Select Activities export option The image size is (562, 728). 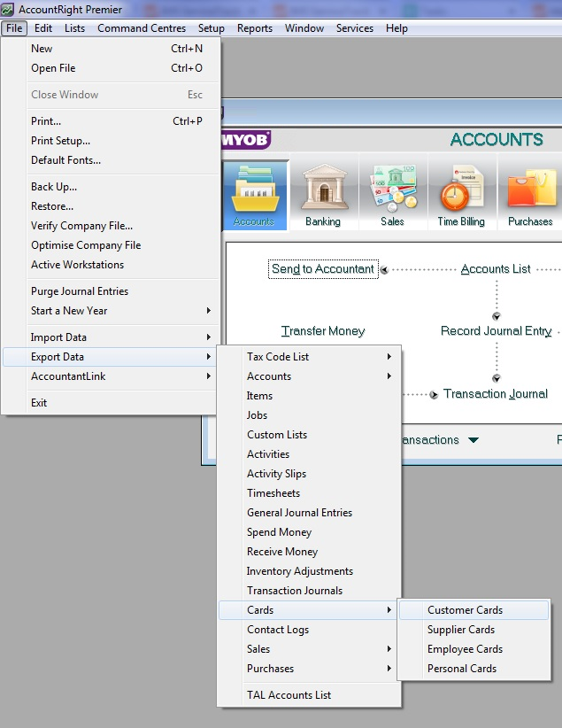click(x=309, y=454)
